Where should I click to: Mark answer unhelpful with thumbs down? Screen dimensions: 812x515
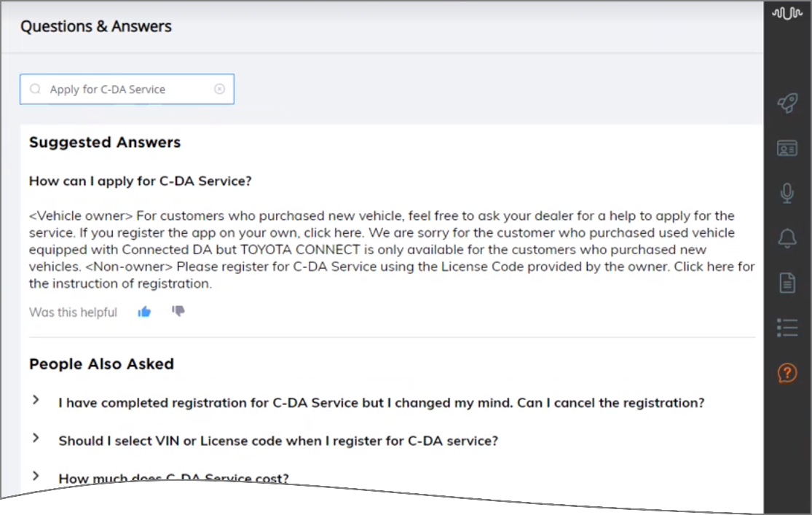[x=178, y=311]
